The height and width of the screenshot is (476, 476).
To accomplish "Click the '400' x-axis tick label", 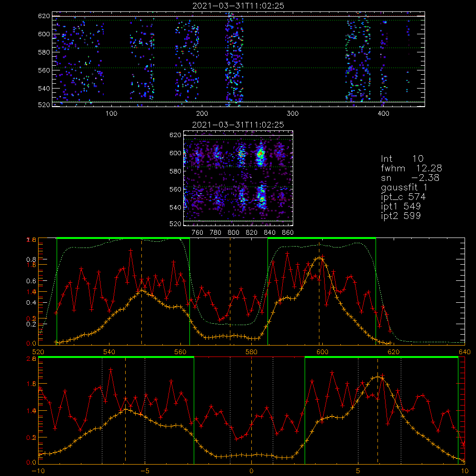I will coord(383,114).
